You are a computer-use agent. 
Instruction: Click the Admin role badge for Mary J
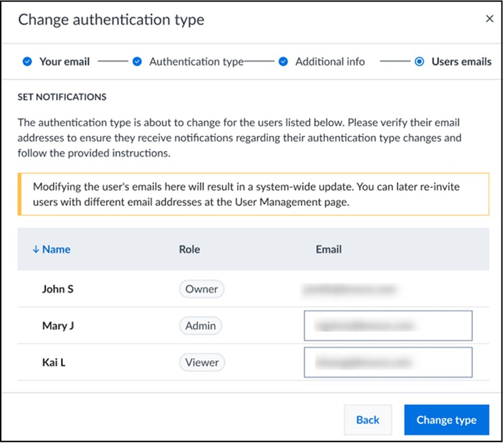201,325
